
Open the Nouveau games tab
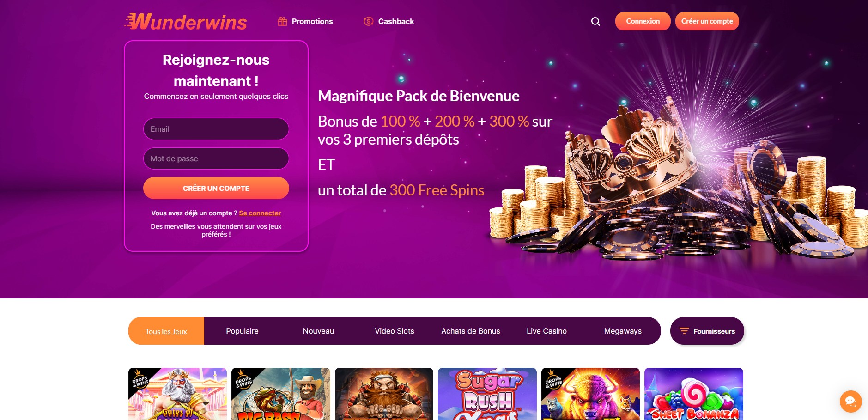click(318, 331)
